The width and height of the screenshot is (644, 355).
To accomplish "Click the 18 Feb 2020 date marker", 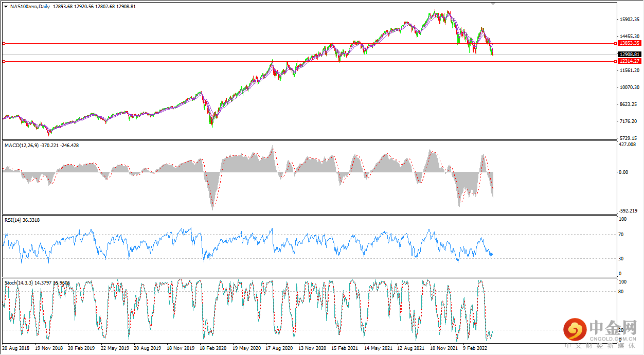I will (x=213, y=348).
